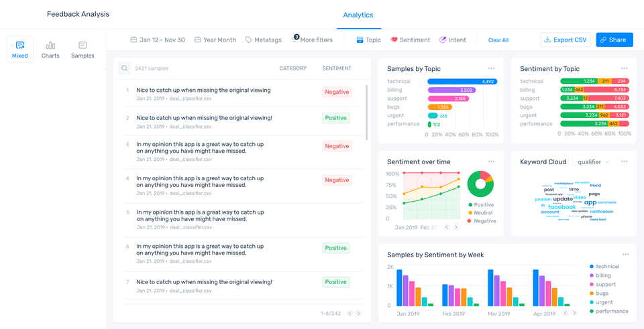Toggle the Sentiment filter
This screenshot has height=329, width=644.
click(410, 40)
